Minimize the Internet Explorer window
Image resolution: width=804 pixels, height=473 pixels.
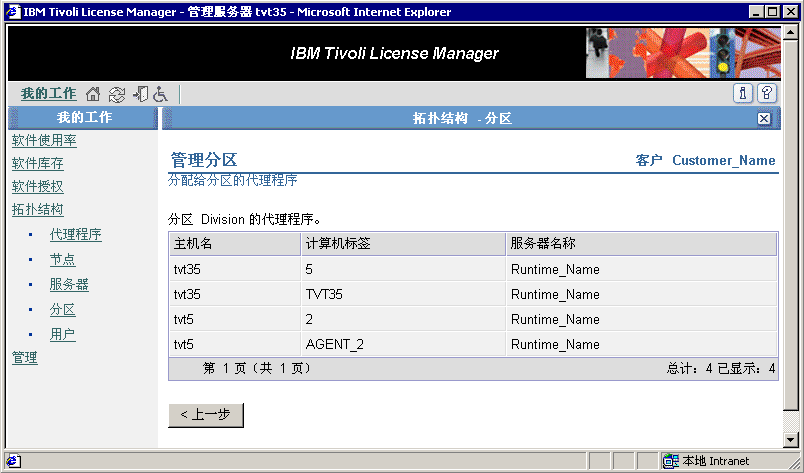click(755, 12)
